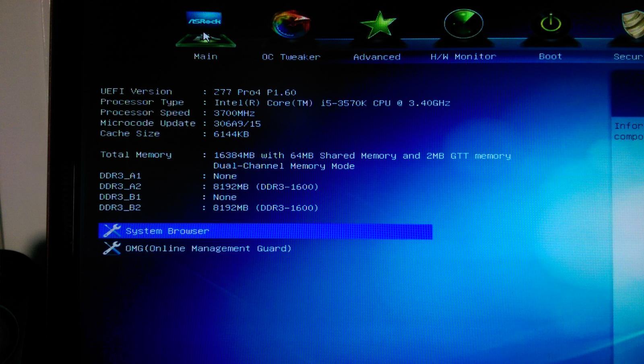
Task: Click the wrench icon beside System Browser
Action: 112,230
